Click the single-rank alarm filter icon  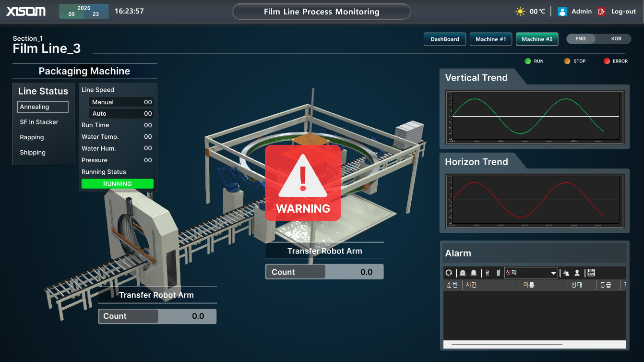[x=488, y=273]
